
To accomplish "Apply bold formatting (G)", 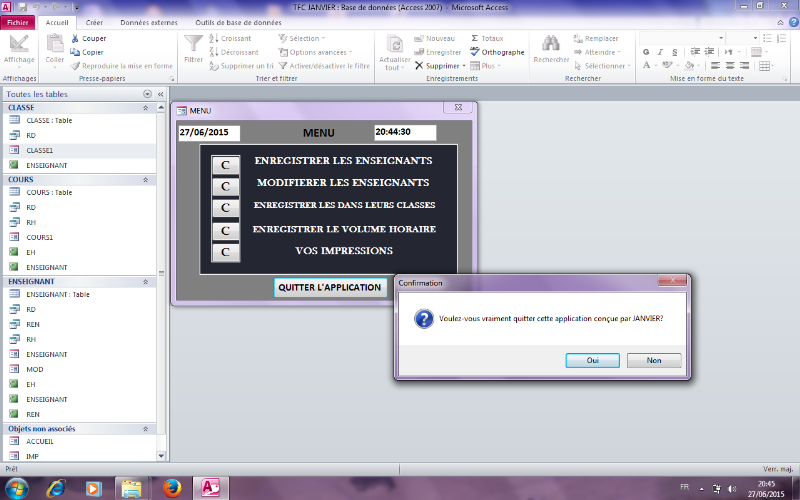I will [646, 52].
